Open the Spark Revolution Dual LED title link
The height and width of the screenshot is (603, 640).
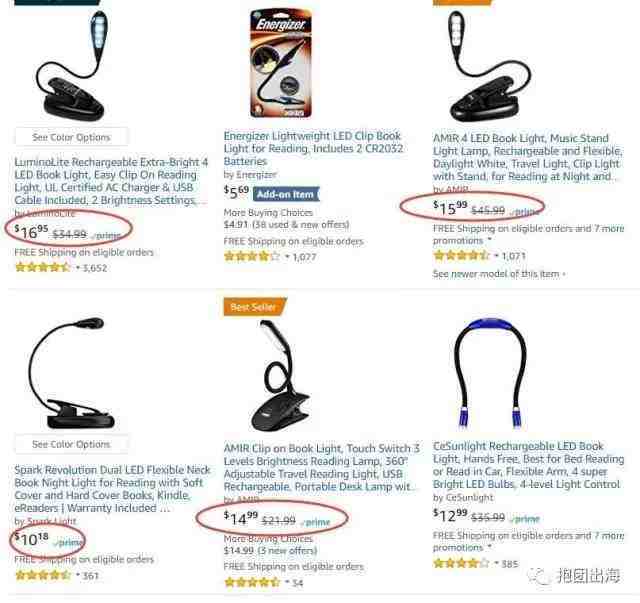pyautogui.click(x=112, y=489)
